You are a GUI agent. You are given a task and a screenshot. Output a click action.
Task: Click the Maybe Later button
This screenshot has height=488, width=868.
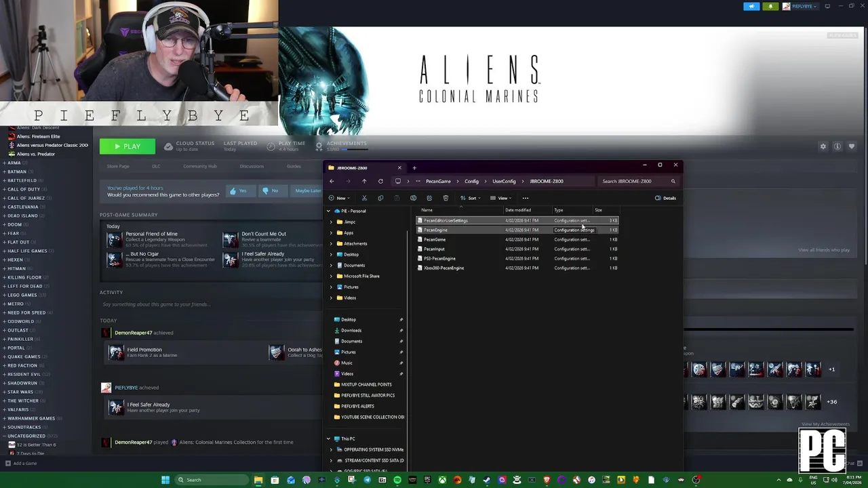[307, 190]
